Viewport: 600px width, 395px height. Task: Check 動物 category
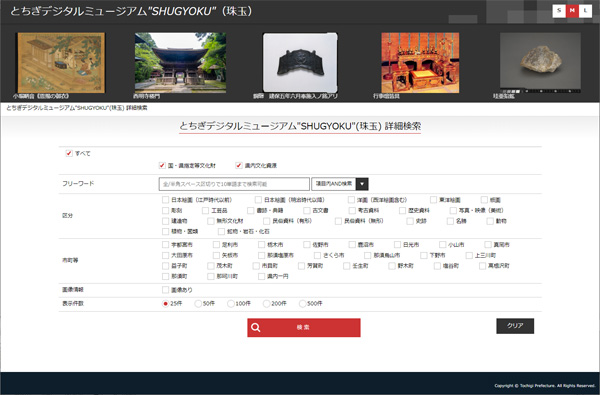point(490,221)
